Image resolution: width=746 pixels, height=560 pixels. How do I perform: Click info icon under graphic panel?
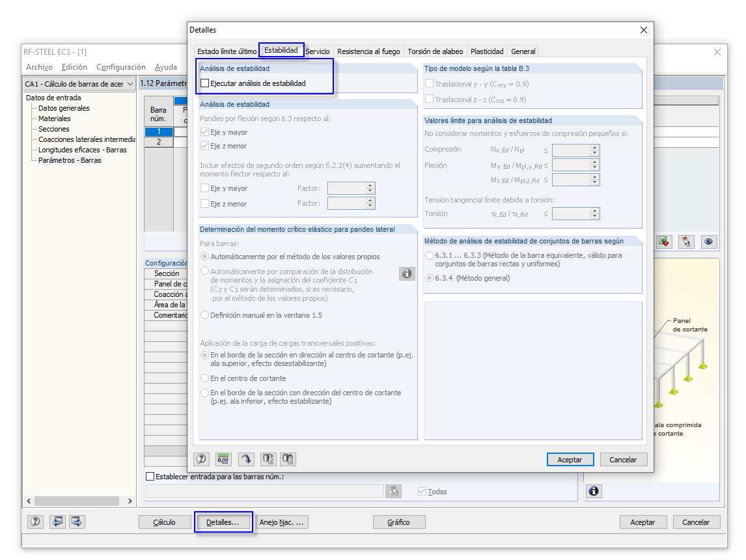[594, 491]
